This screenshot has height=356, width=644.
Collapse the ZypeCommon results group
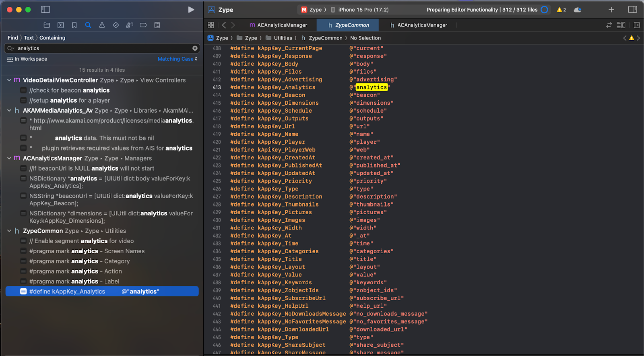coord(9,231)
